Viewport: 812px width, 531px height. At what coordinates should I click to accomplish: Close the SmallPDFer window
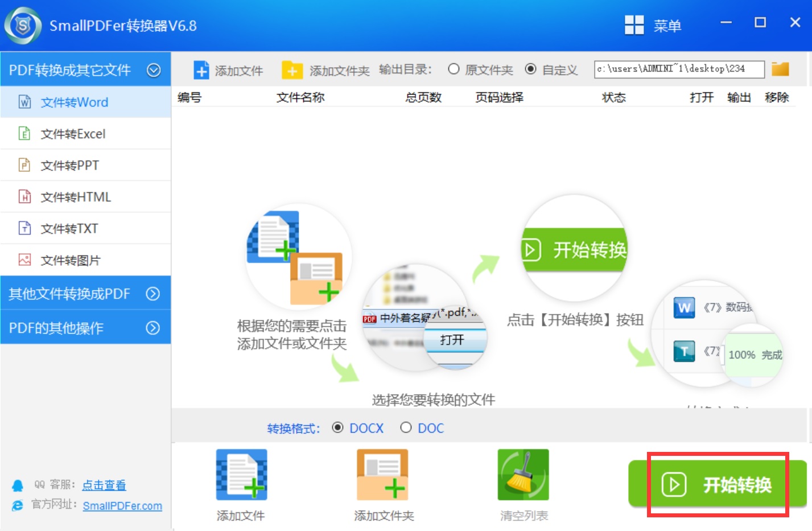pos(795,22)
